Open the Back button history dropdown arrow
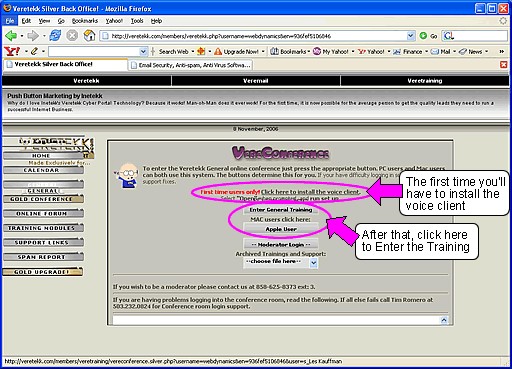This screenshot has height=369, width=512. point(22,35)
